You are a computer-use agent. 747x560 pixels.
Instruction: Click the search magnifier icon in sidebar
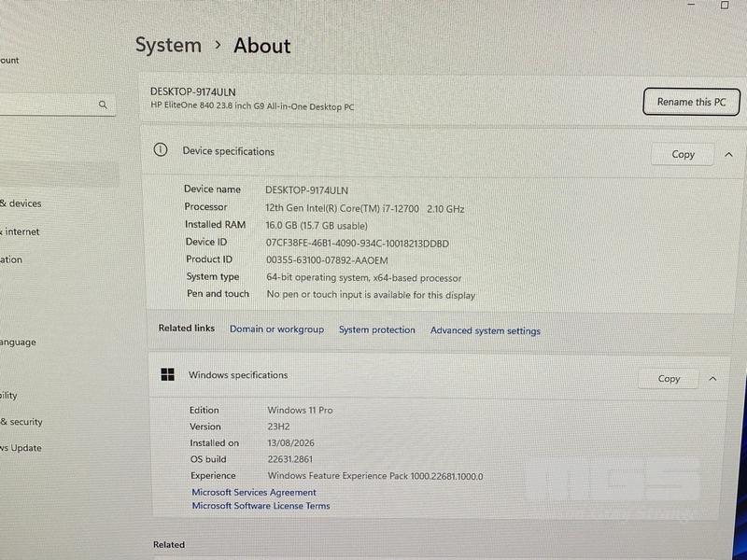[103, 105]
